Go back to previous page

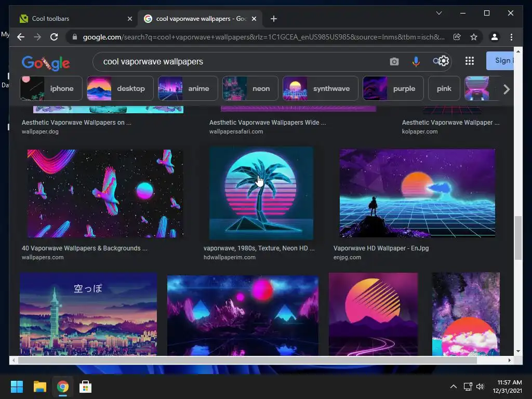coord(21,37)
